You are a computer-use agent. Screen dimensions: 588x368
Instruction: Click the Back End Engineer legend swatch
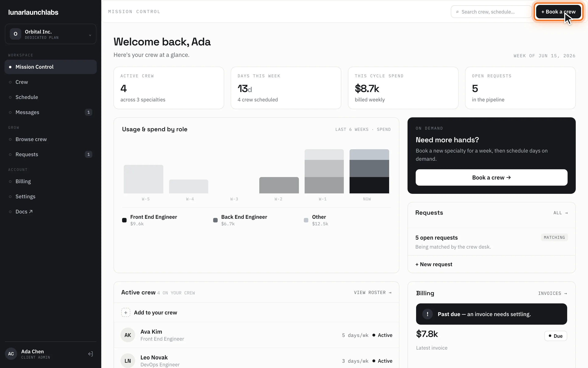[x=215, y=220]
